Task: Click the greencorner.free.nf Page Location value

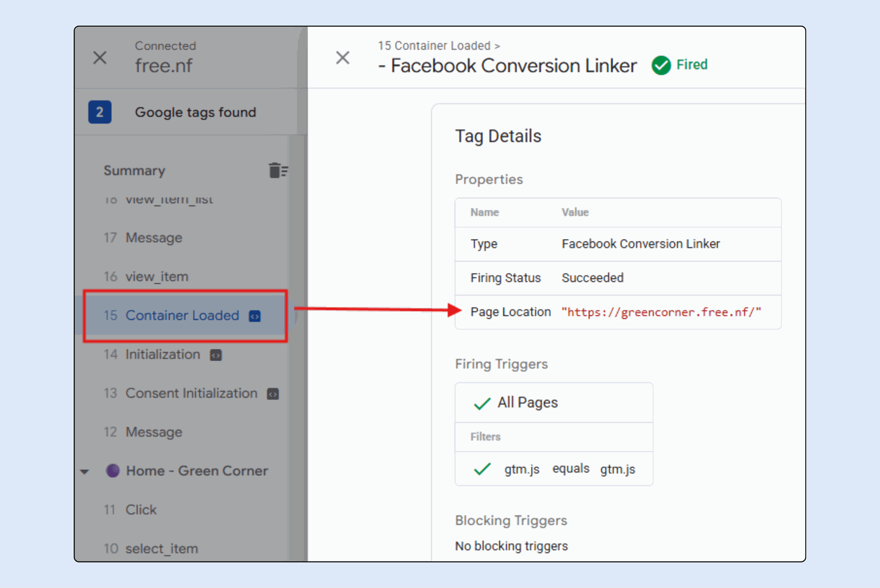Action: point(661,312)
